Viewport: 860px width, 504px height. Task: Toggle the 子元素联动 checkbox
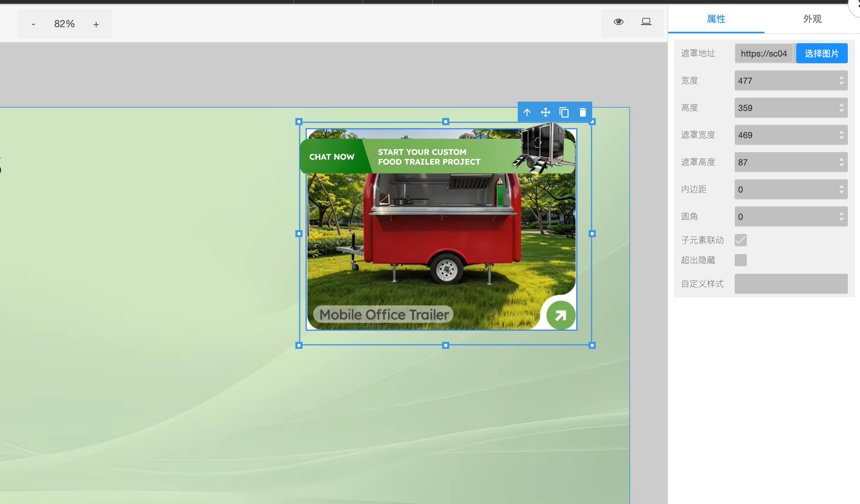point(740,240)
